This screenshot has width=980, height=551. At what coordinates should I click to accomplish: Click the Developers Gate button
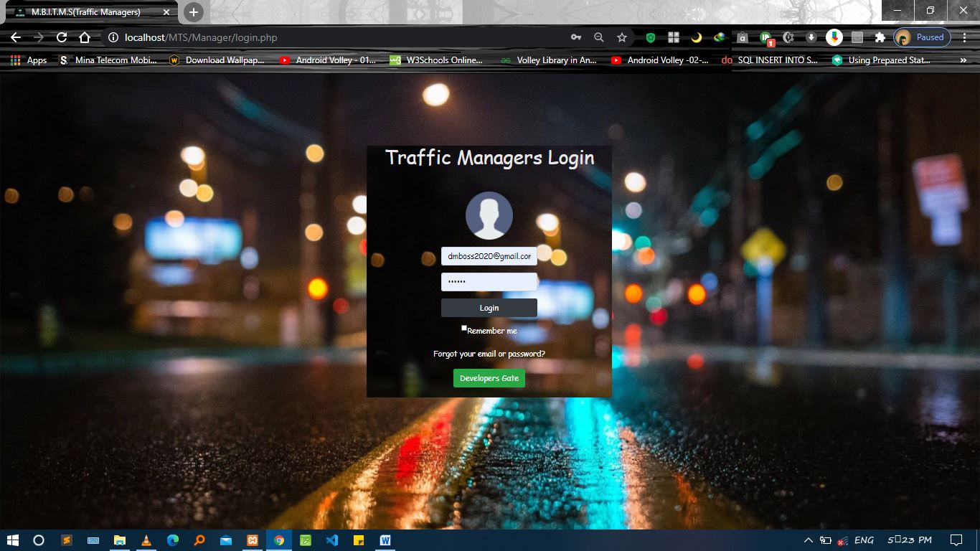point(489,377)
